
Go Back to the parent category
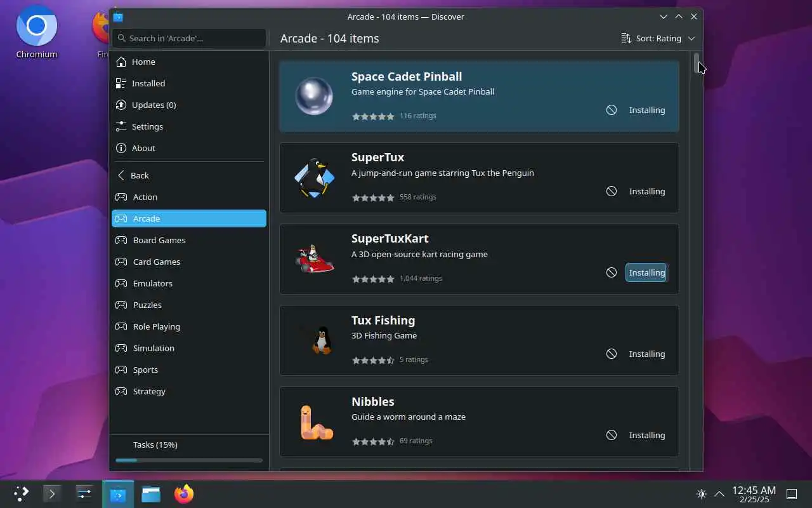[x=189, y=175]
